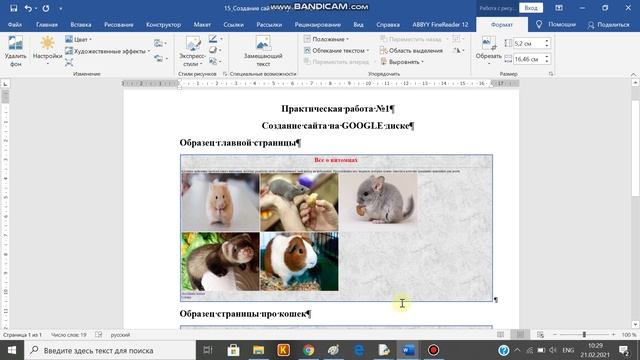Click the Помощник tell-me box

coord(556,24)
